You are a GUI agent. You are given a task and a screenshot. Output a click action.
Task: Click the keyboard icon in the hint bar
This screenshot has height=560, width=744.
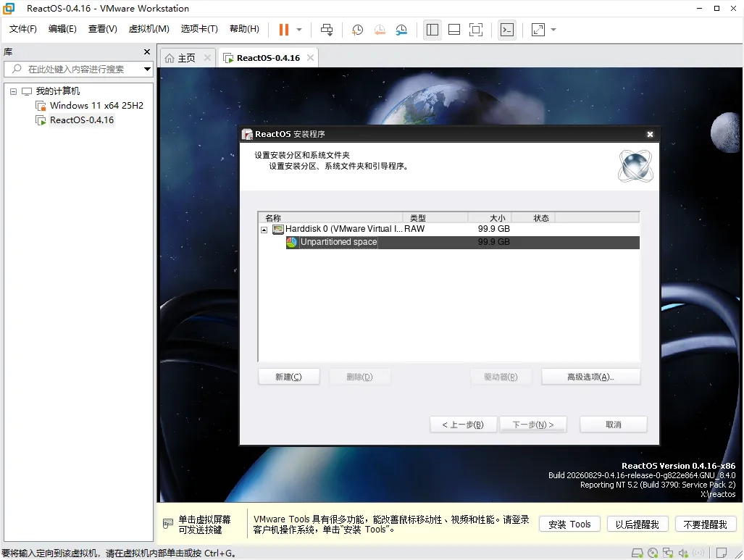coord(168,524)
